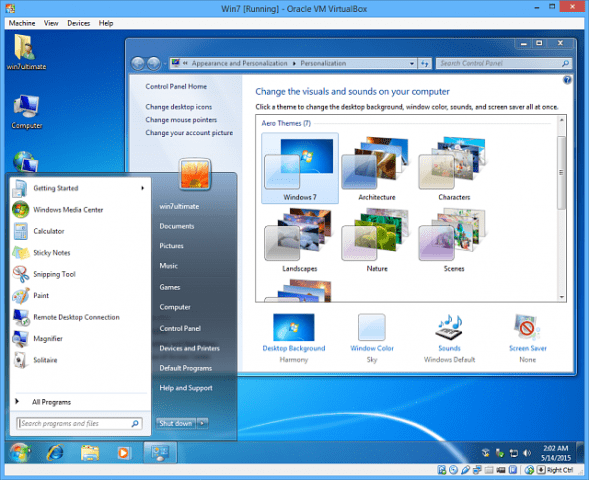
Task: Select the Windows 7 theme
Action: coord(300,168)
